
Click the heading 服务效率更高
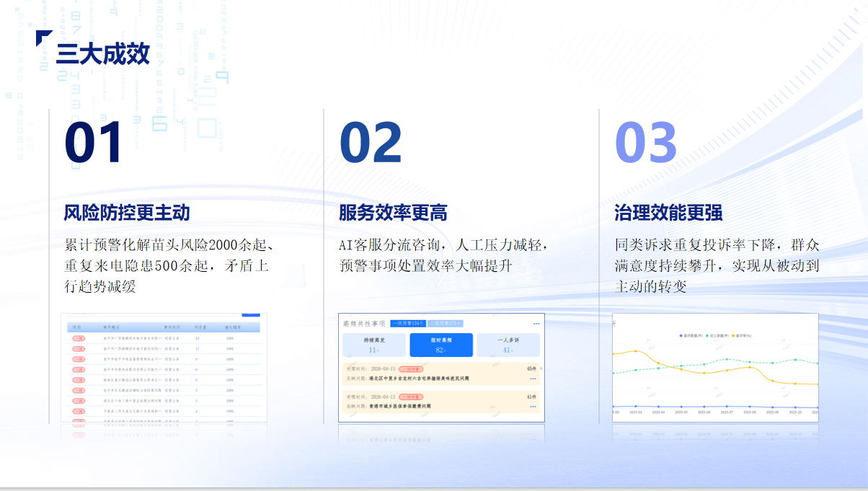point(394,213)
